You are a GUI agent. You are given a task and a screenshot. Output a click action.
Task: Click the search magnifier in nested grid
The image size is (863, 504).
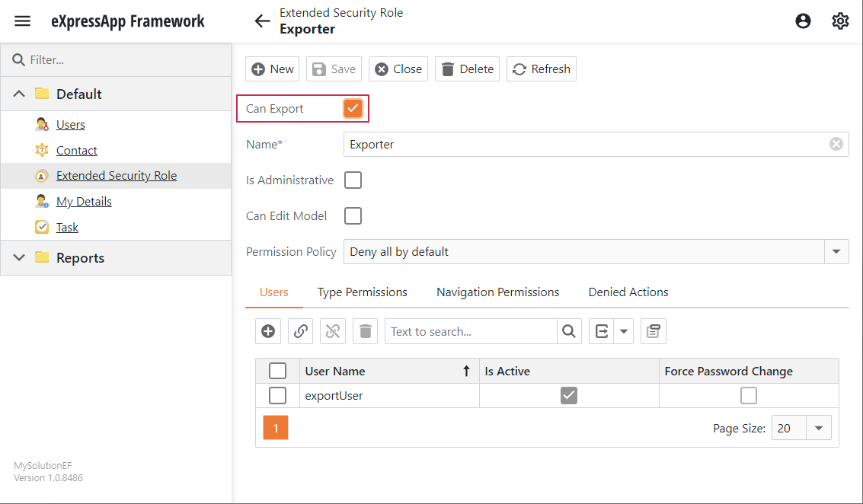pos(569,331)
